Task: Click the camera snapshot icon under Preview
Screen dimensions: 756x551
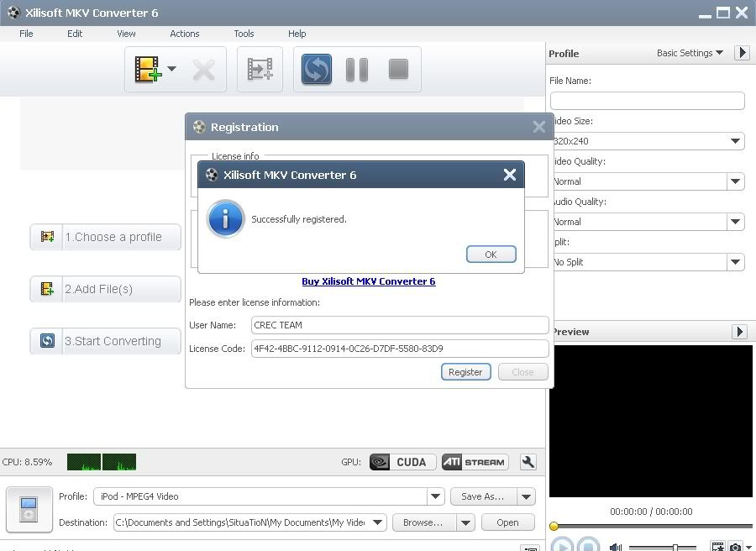Action: [735, 547]
